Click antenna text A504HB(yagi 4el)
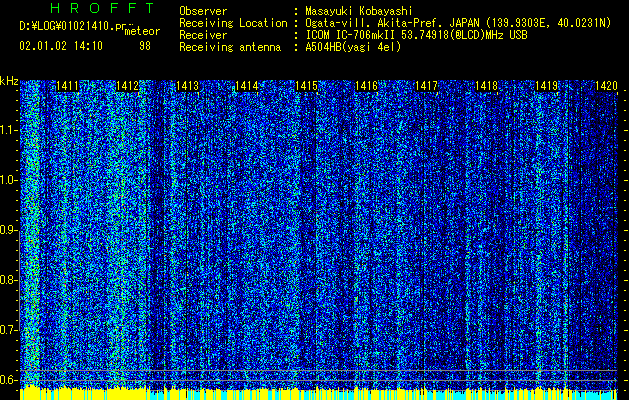The width and height of the screenshot is (629, 400). click(353, 47)
